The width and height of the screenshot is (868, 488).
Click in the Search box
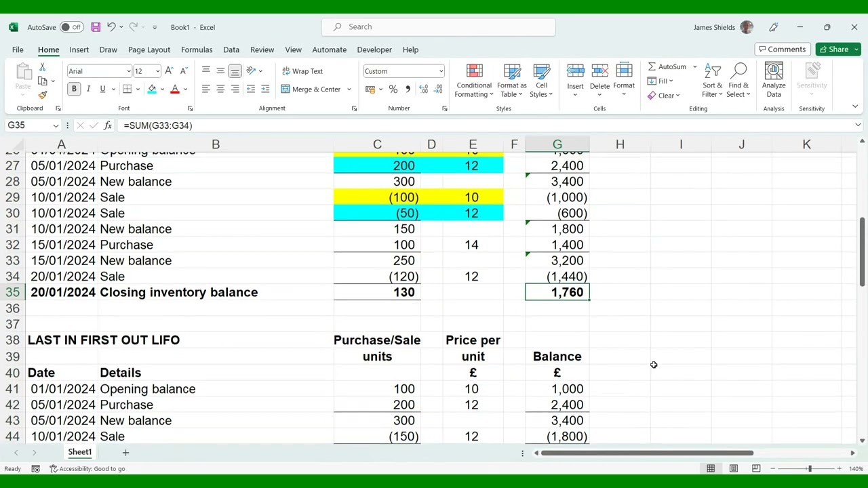(439, 27)
